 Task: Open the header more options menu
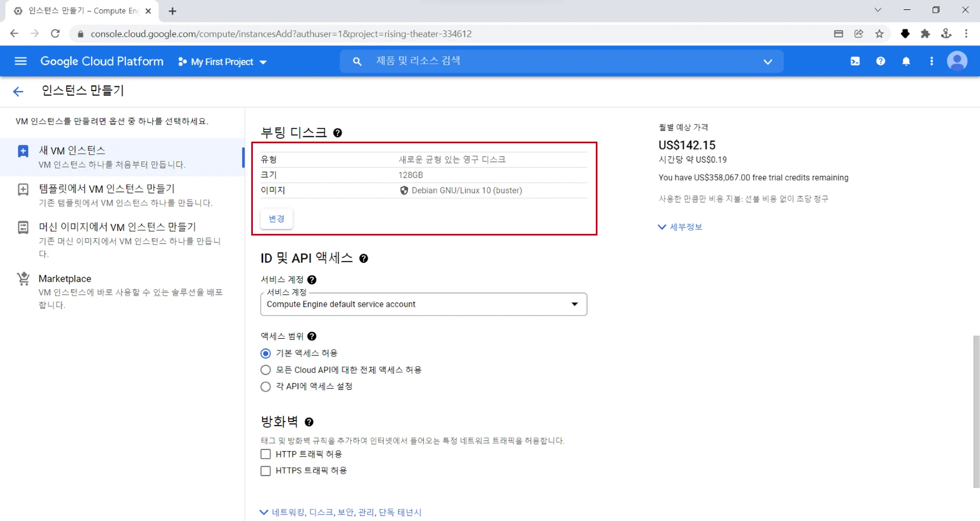tap(932, 61)
